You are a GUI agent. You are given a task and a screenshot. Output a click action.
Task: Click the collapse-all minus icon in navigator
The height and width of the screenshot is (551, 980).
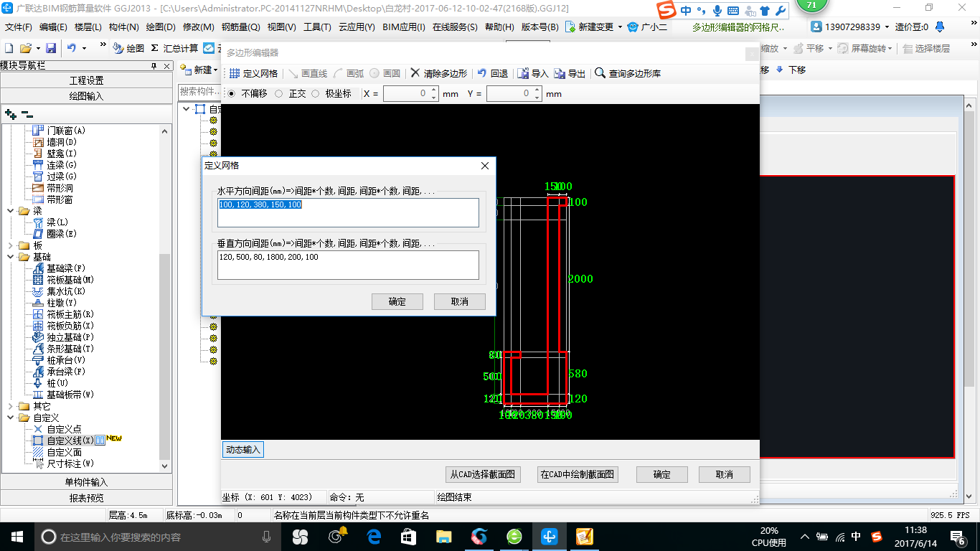[27, 114]
